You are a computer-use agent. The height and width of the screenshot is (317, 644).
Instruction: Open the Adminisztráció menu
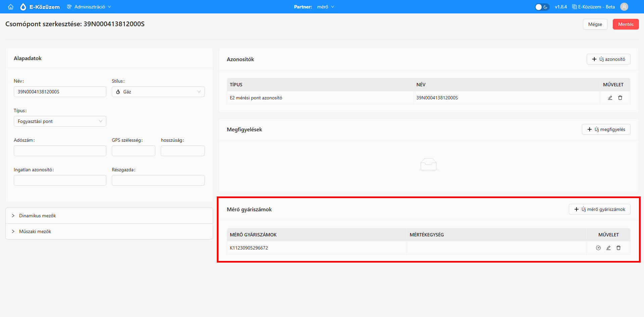tap(89, 7)
